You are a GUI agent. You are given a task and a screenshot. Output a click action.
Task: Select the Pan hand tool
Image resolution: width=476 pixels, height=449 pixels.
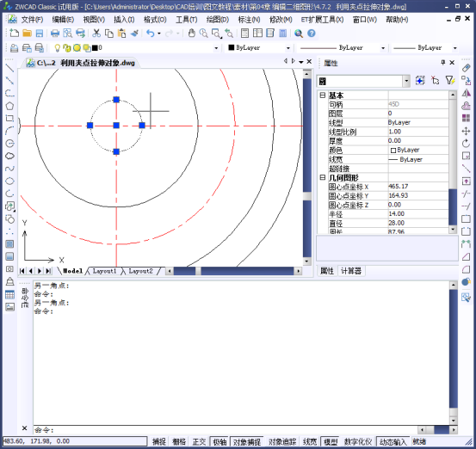click(x=191, y=33)
